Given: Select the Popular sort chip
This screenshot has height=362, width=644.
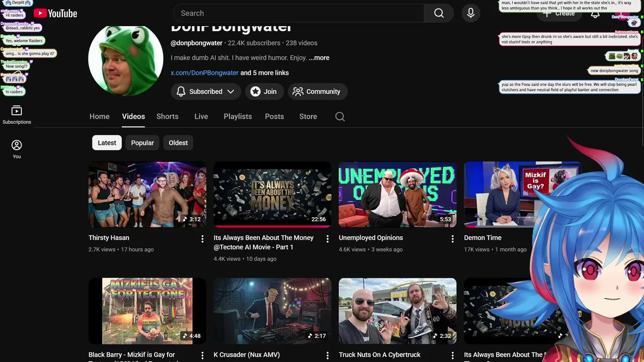Looking at the screenshot, I should pos(142,143).
